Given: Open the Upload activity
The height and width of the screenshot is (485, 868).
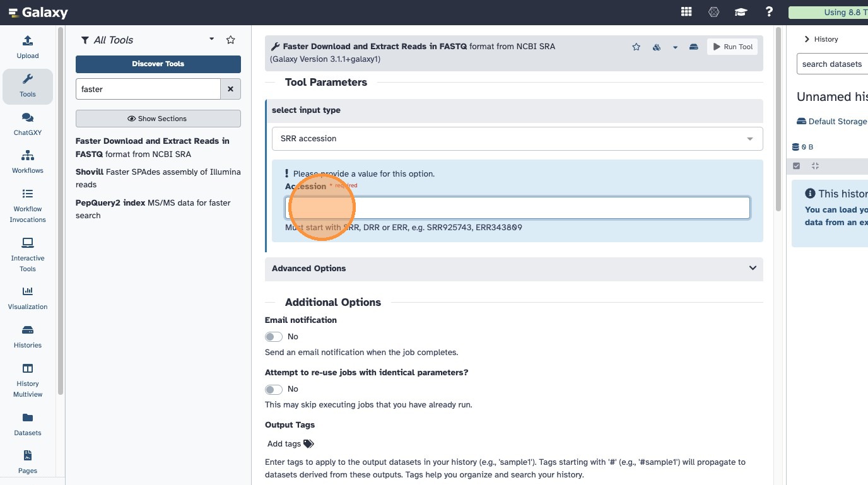Looking at the screenshot, I should [28, 47].
